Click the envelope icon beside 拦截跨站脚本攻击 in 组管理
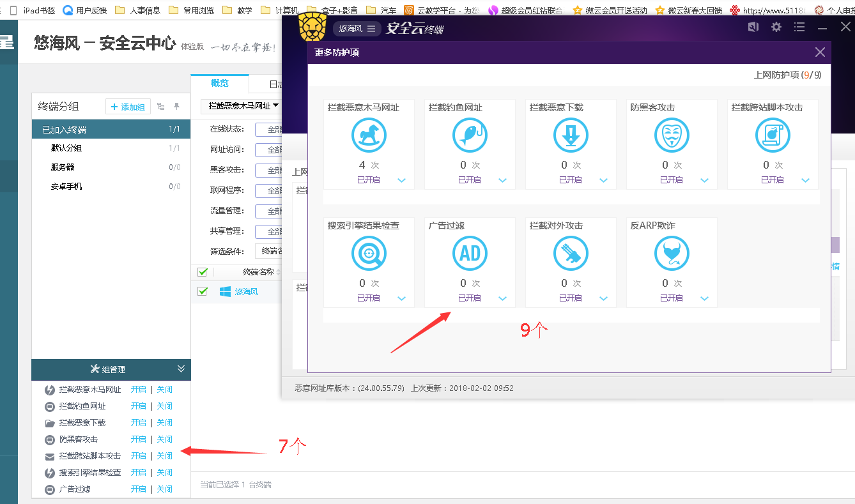Viewport: 855px width, 504px height. tap(49, 456)
